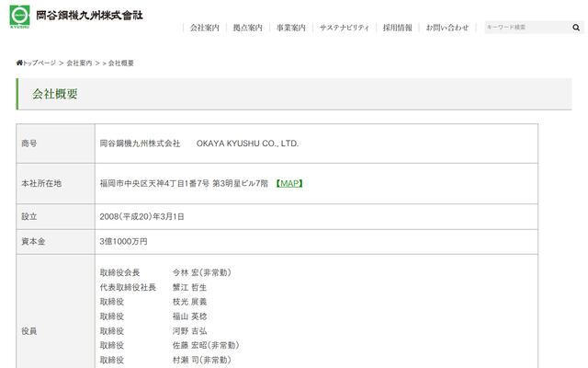Open the お問い合わせ menu
This screenshot has height=368, width=588.
(447, 28)
